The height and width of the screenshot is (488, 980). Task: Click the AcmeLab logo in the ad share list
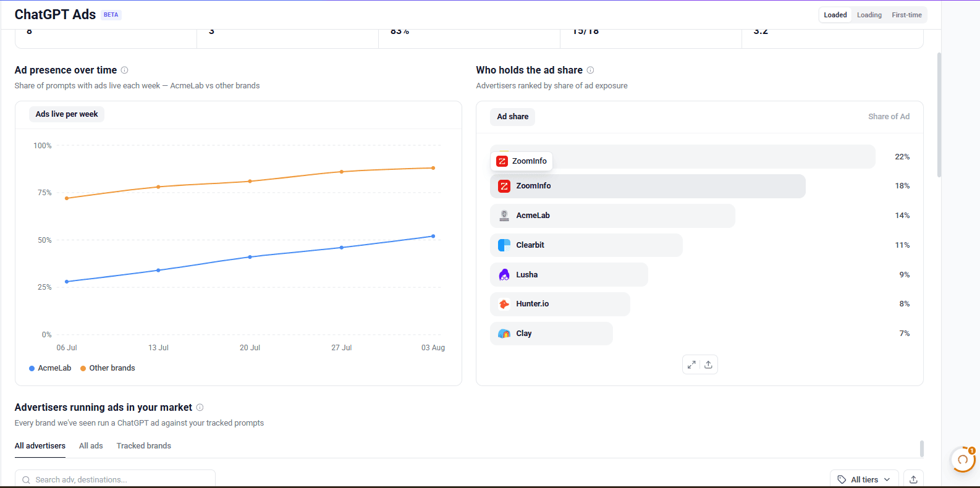[x=504, y=216]
